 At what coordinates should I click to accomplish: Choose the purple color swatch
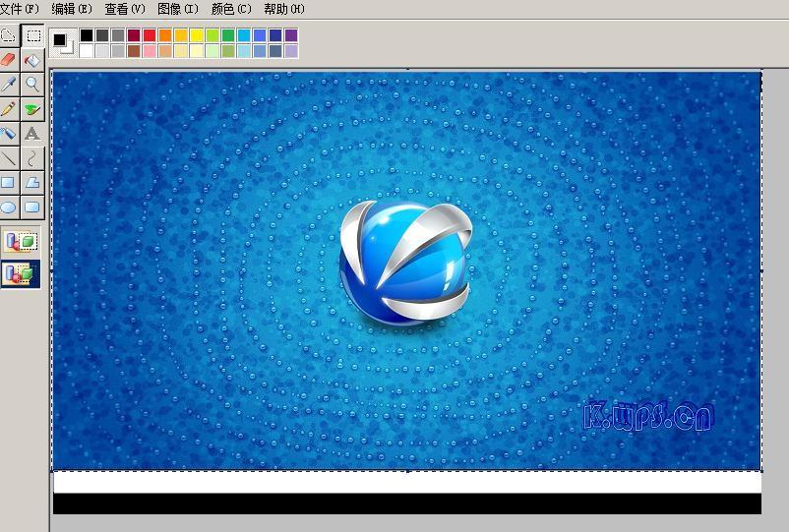pos(291,35)
